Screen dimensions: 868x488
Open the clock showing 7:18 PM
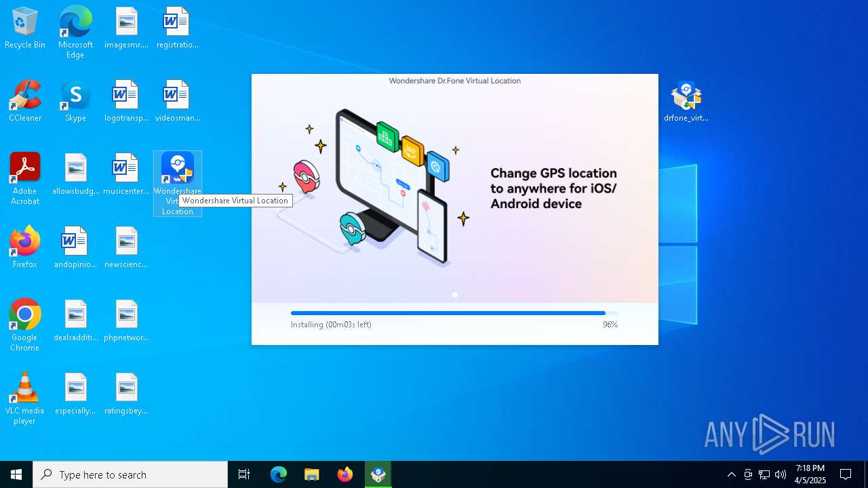810,474
